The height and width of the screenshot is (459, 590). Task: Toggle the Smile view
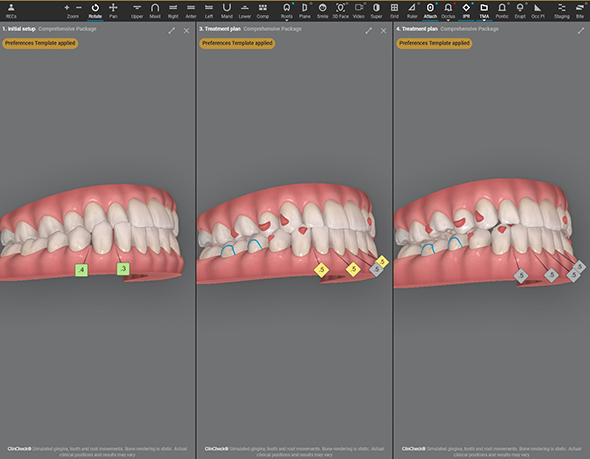point(322,11)
